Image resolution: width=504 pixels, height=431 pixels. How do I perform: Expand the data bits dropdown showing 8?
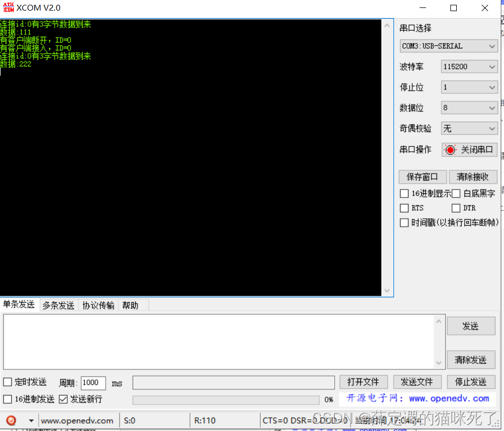point(470,108)
